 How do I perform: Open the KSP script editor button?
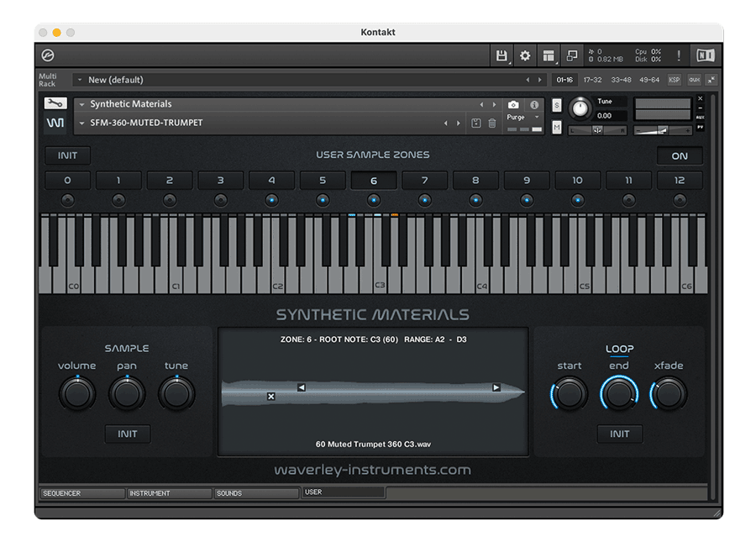pos(674,80)
